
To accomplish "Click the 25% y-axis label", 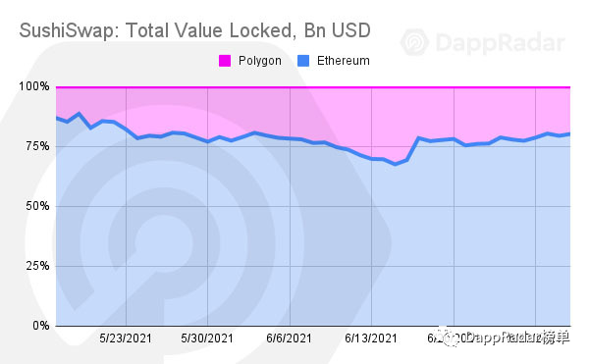I will tap(37, 266).
